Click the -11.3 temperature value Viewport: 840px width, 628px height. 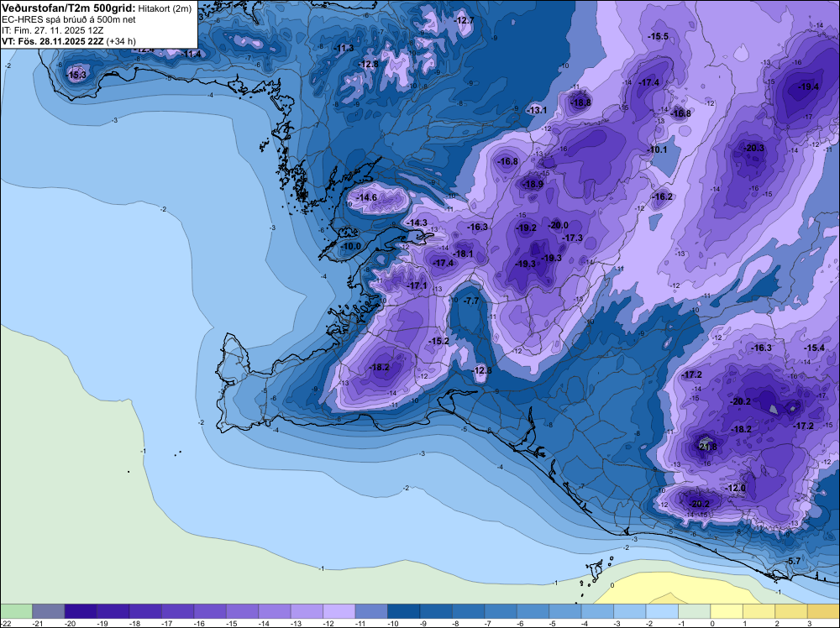(344, 48)
